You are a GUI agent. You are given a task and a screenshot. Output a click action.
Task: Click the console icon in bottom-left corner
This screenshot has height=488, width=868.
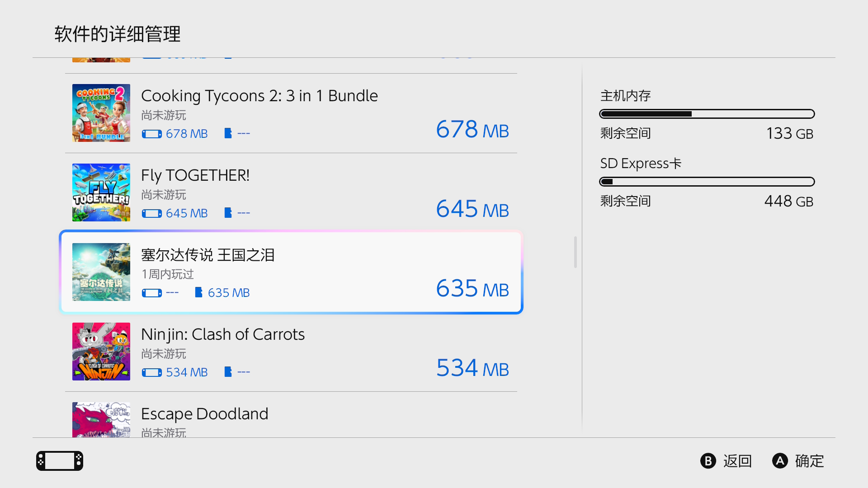point(60,461)
